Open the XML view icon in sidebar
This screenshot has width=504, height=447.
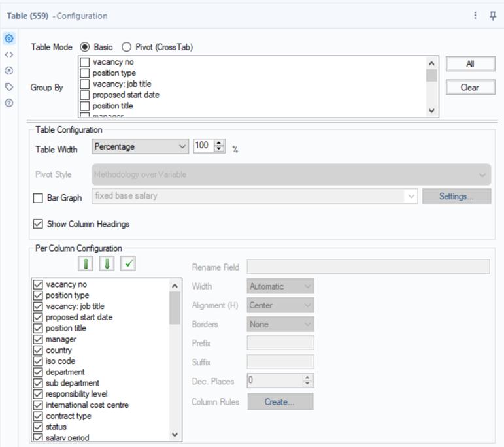pyautogui.click(x=9, y=55)
